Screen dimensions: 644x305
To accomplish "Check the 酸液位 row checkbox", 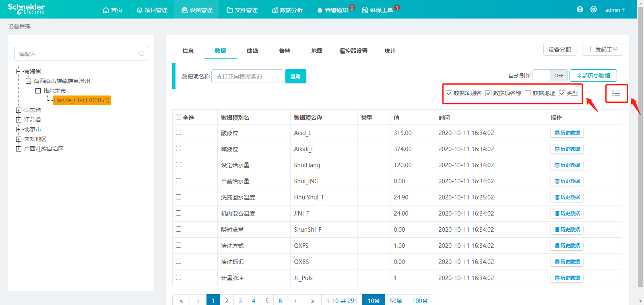I will click(179, 133).
